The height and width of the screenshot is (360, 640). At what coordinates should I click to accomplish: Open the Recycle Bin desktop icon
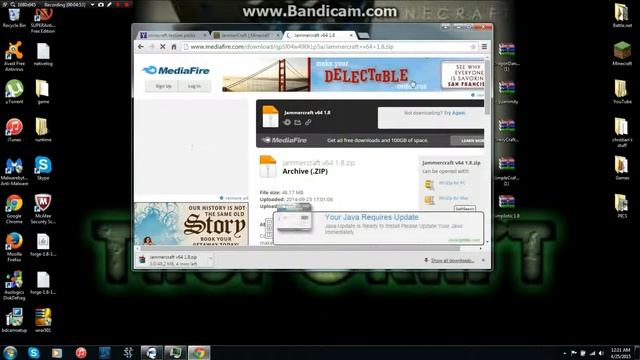[14, 17]
